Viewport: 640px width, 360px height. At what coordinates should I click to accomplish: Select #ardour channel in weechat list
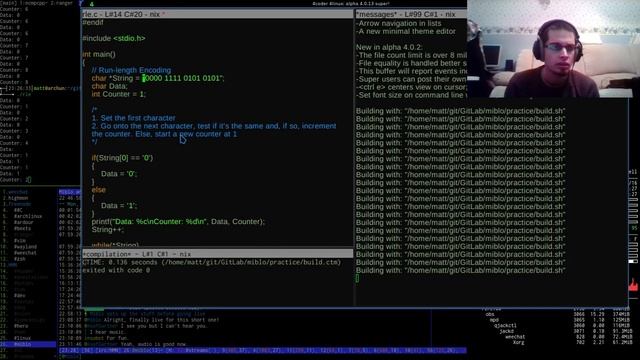coord(24,222)
